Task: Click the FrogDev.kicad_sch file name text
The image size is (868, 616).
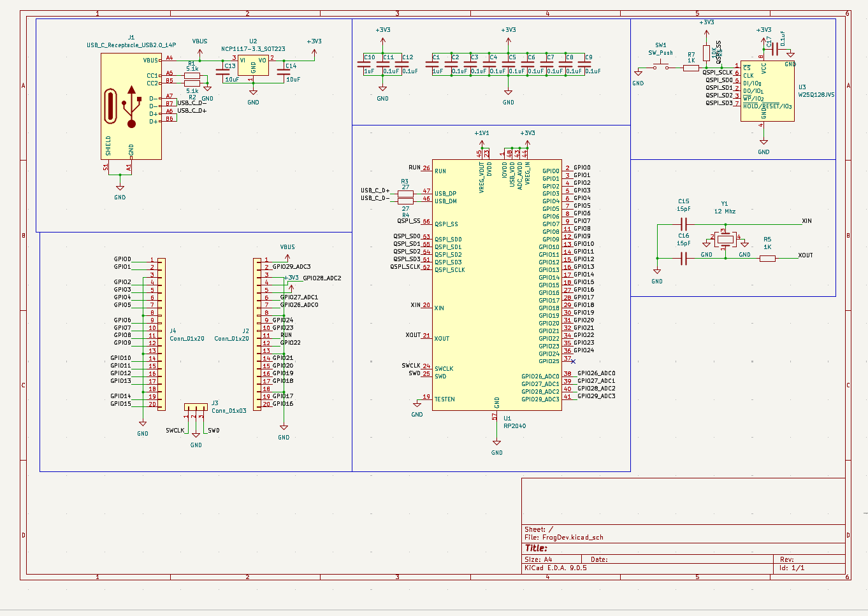Action: 572,538
